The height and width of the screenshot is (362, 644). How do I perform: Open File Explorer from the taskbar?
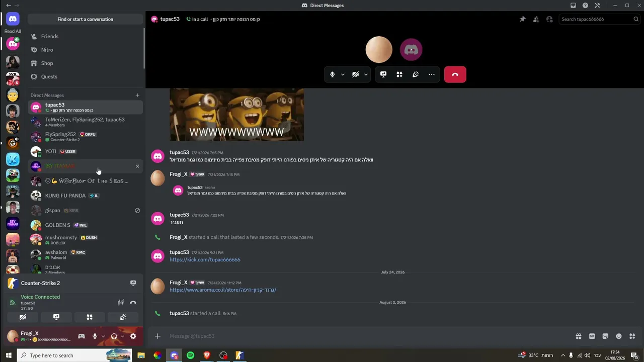click(141, 355)
